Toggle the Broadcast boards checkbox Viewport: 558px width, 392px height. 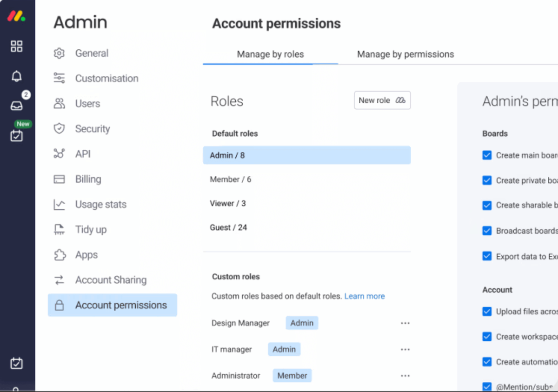(487, 231)
